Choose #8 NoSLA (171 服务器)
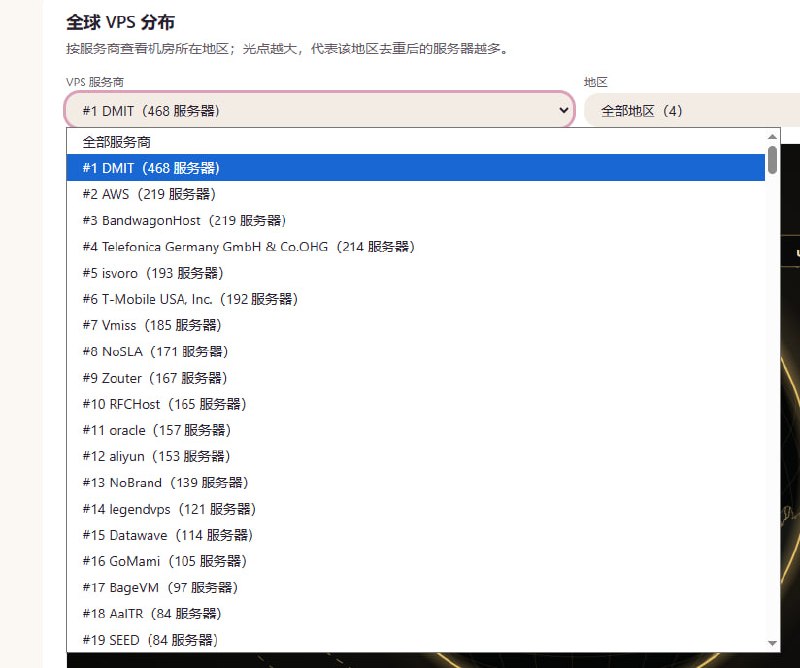This screenshot has width=800, height=668. 415,351
